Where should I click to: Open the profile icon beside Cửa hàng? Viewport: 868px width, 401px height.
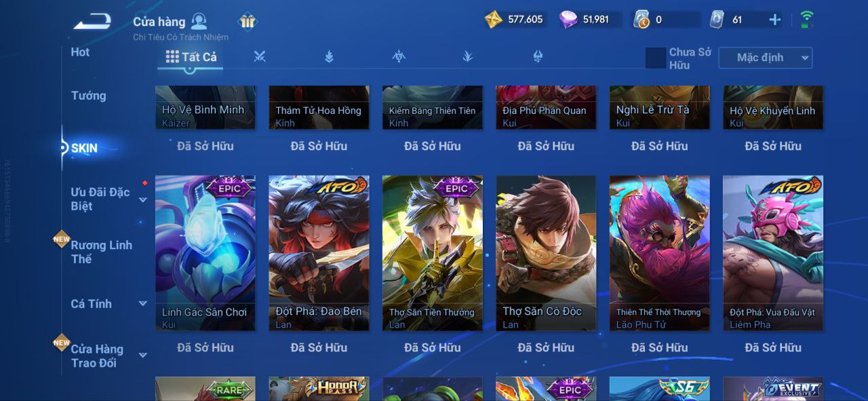click(199, 21)
